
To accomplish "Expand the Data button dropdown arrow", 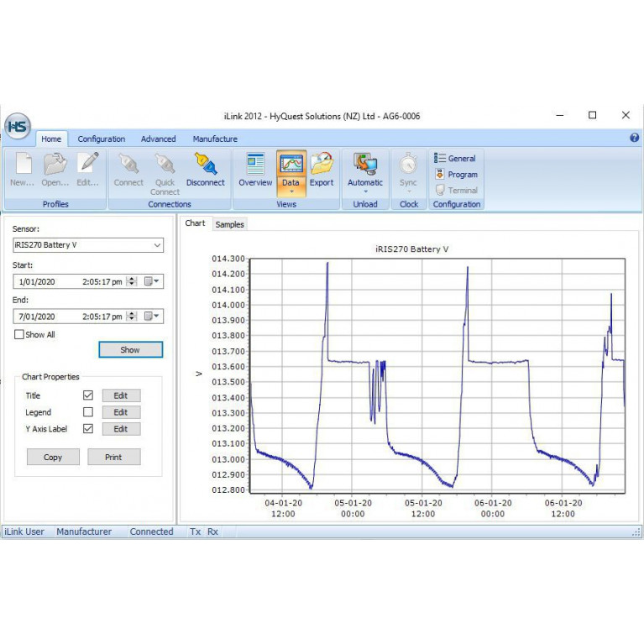I will pyautogui.click(x=291, y=191).
